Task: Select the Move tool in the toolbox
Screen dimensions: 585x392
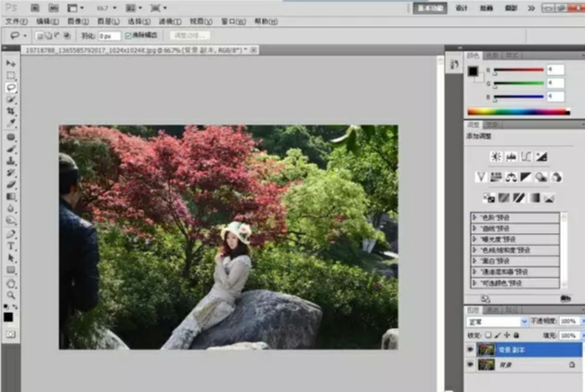Action: [11, 63]
